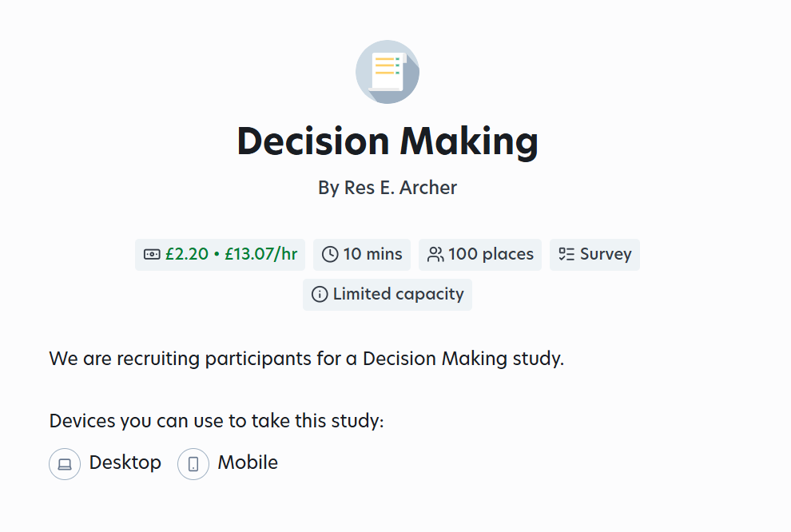Click the recruiting participants description text
791x532 pixels.
[306, 359]
